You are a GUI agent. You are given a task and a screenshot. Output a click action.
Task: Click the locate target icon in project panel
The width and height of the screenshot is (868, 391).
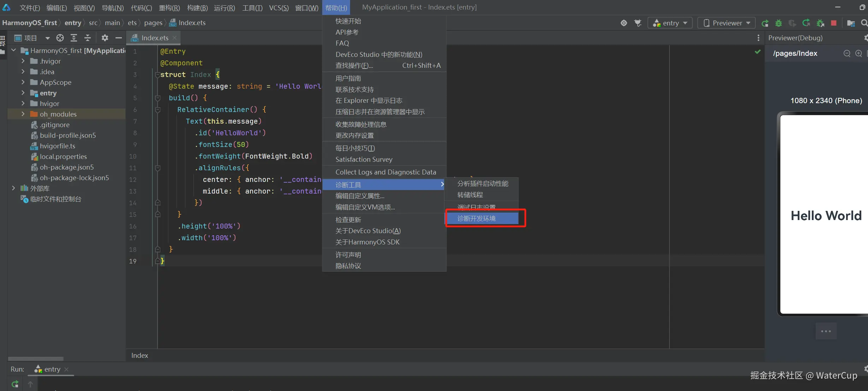click(x=60, y=38)
